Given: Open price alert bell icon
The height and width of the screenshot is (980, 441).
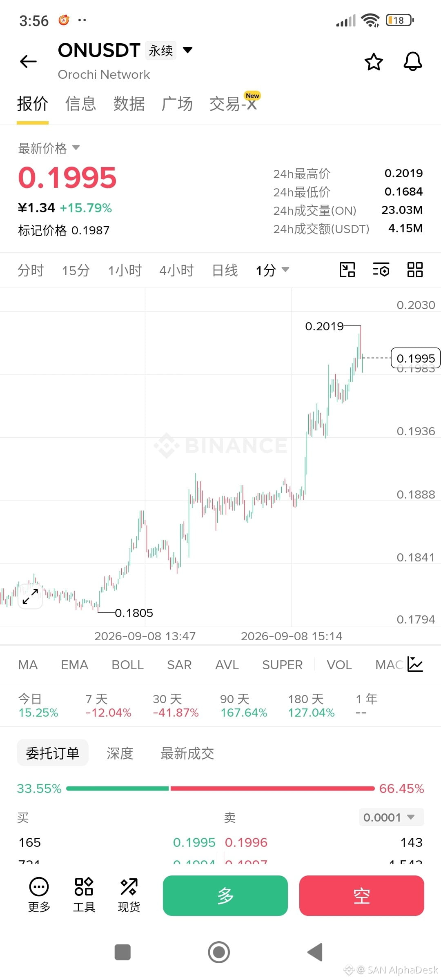Looking at the screenshot, I should pyautogui.click(x=413, y=62).
